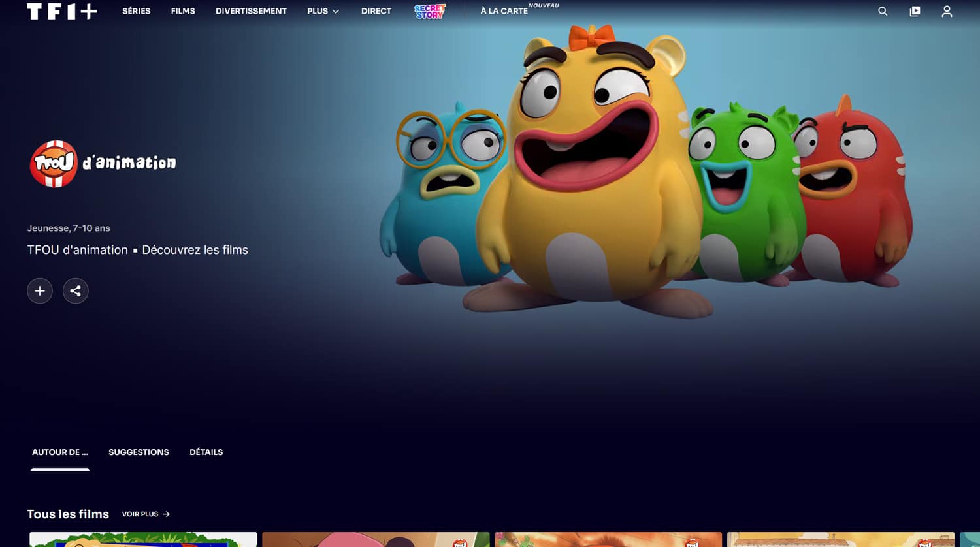The image size is (980, 547).
Task: Click Voir plus next to Tous les films
Action: coord(146,514)
